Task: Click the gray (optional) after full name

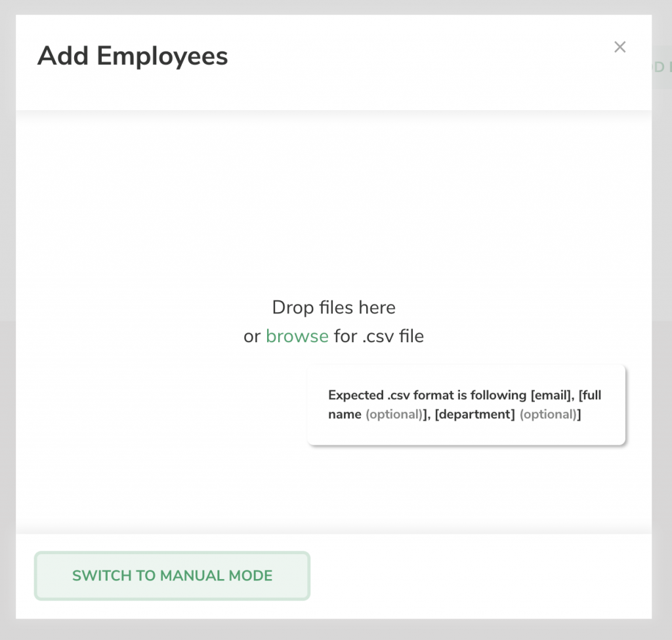Action: click(394, 414)
